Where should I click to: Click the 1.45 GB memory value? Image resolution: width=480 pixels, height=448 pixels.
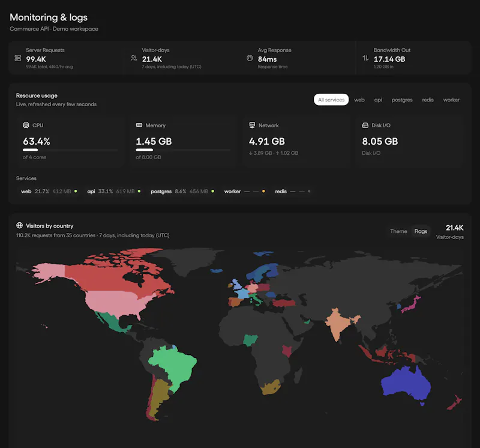coord(154,141)
